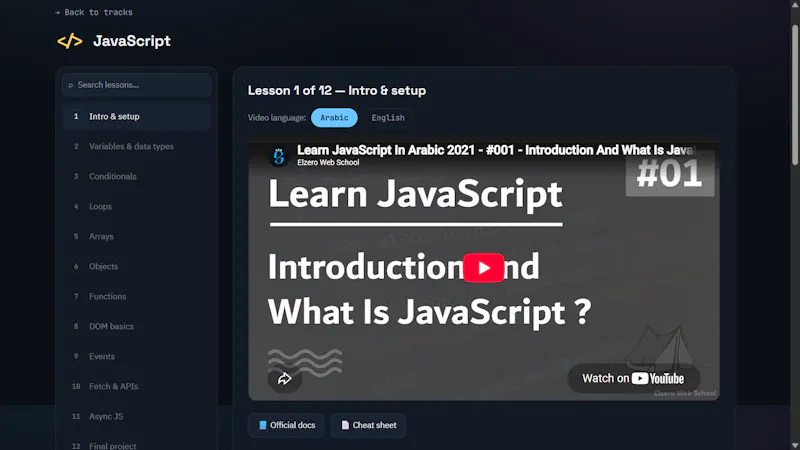The width and height of the screenshot is (800, 450).
Task: Click Watch on YouTube button
Action: [634, 379]
